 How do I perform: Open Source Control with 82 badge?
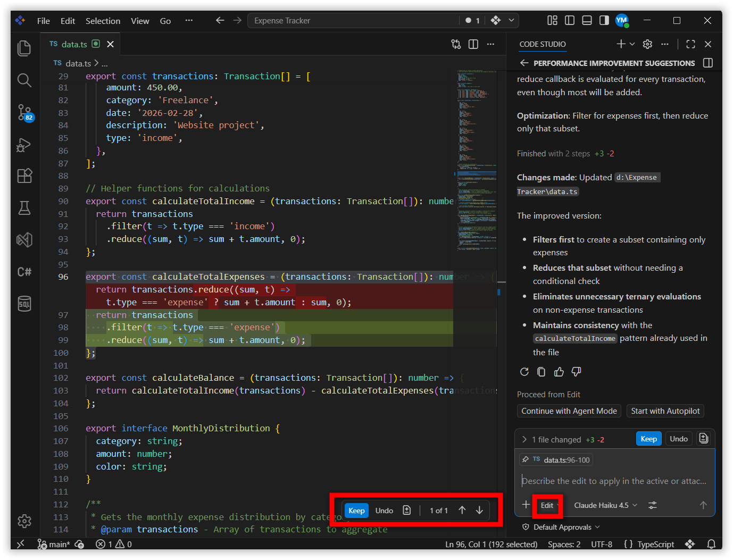click(24, 112)
